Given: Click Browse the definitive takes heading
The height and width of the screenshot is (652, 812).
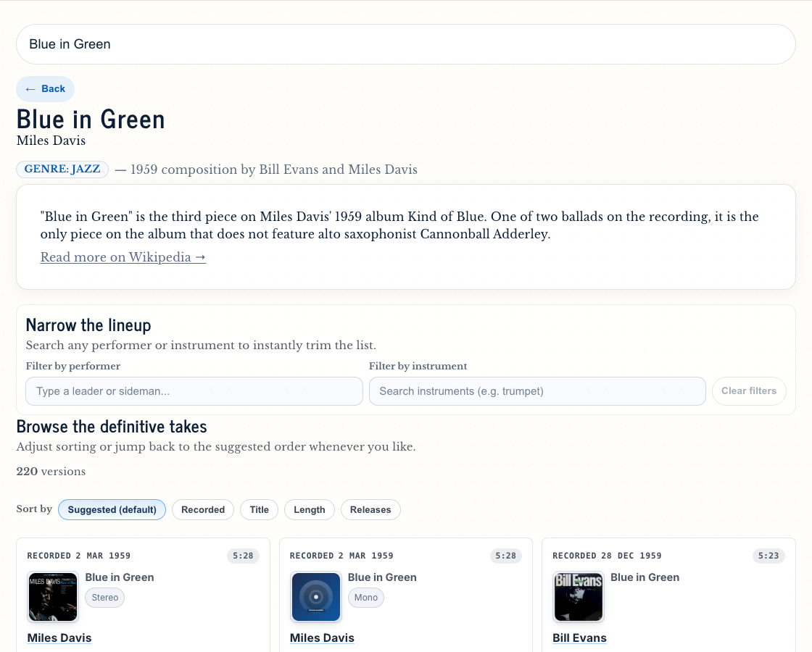Looking at the screenshot, I should point(112,427).
